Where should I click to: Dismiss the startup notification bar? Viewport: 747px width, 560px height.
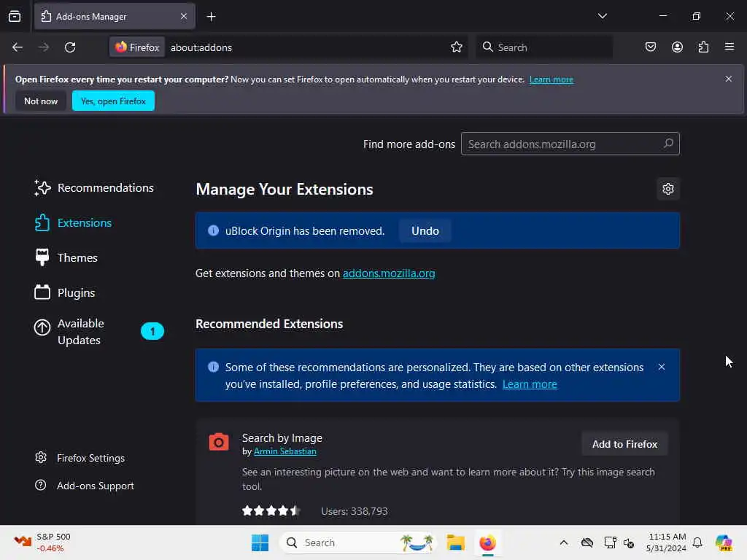pos(729,79)
